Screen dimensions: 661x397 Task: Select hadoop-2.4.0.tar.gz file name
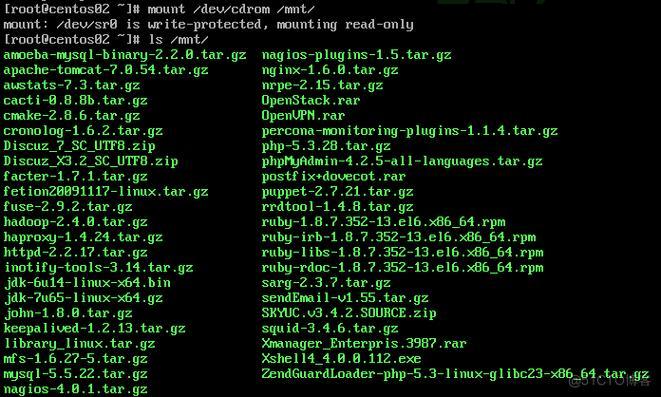[75, 222]
